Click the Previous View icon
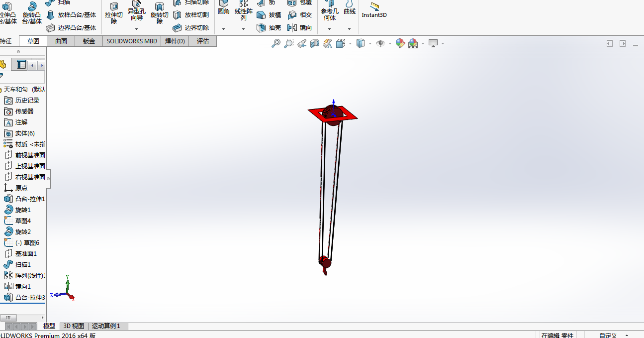 (302, 44)
